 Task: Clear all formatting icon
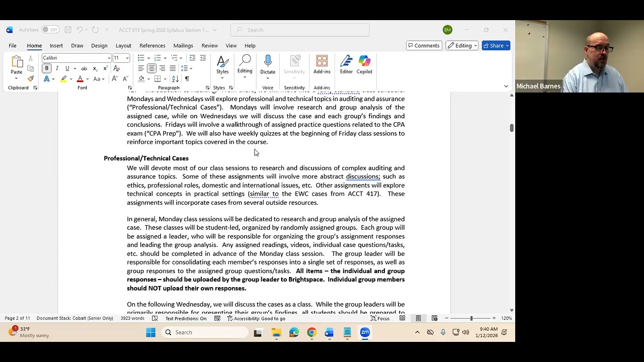(x=117, y=68)
